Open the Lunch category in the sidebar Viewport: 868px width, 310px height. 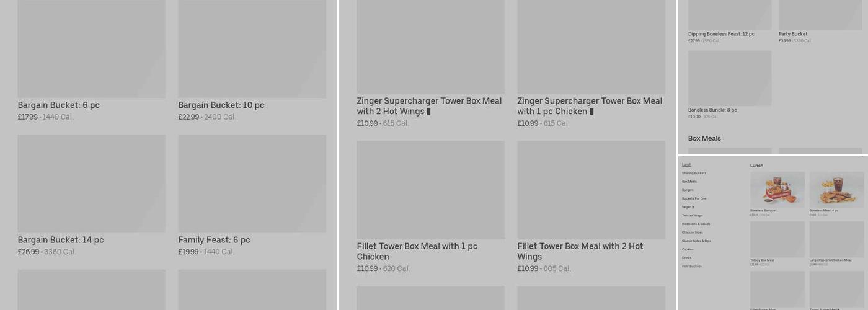coord(686,165)
